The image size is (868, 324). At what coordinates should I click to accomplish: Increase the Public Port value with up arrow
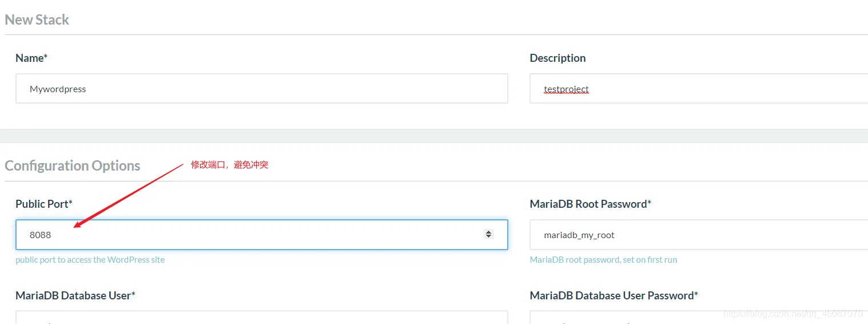[x=488, y=232]
